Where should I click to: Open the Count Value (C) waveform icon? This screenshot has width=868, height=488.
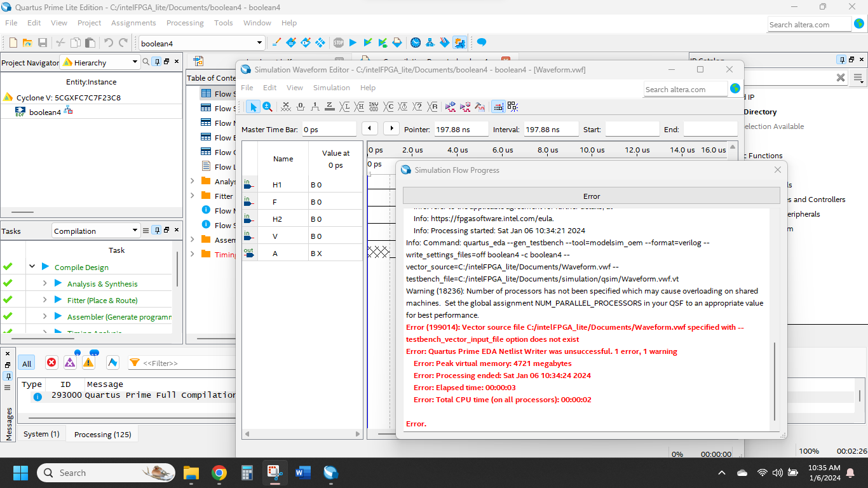388,107
